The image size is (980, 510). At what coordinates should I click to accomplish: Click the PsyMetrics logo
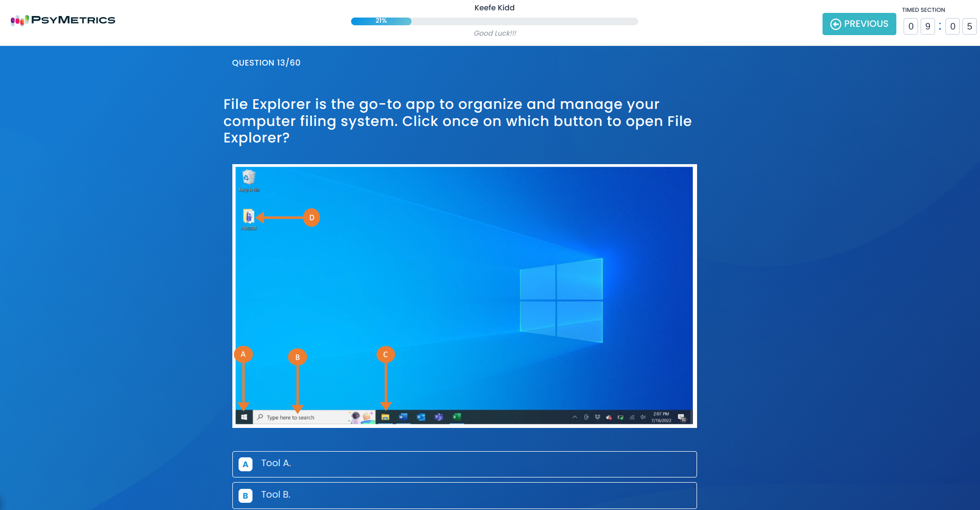[x=63, y=20]
